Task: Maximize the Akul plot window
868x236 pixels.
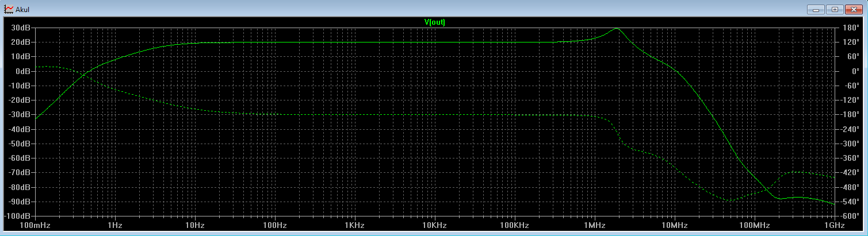Action: (x=835, y=9)
